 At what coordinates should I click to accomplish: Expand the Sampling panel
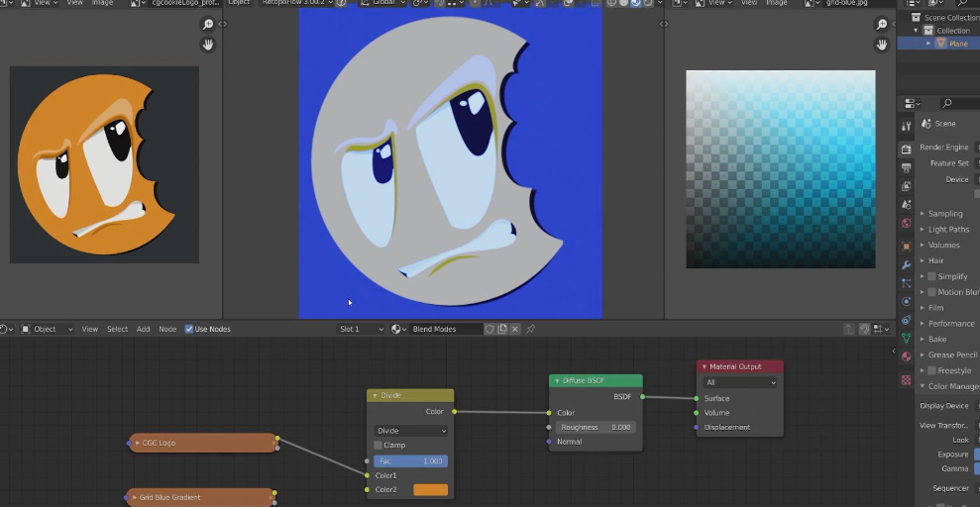click(x=945, y=213)
